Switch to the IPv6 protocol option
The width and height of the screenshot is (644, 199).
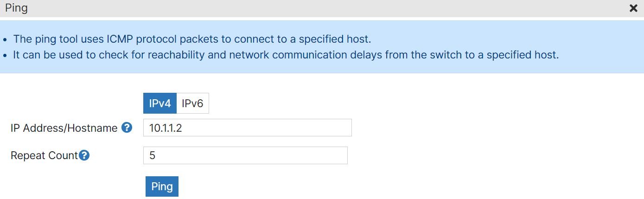pos(192,103)
